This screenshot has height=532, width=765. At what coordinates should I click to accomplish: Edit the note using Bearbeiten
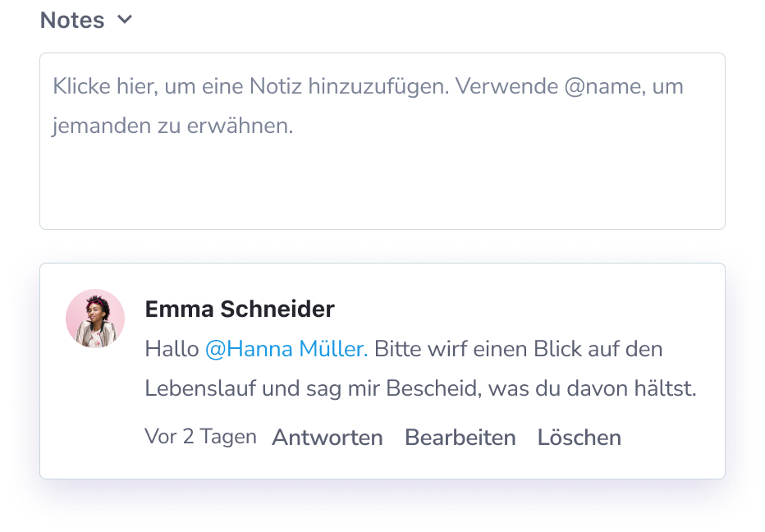[460, 438]
